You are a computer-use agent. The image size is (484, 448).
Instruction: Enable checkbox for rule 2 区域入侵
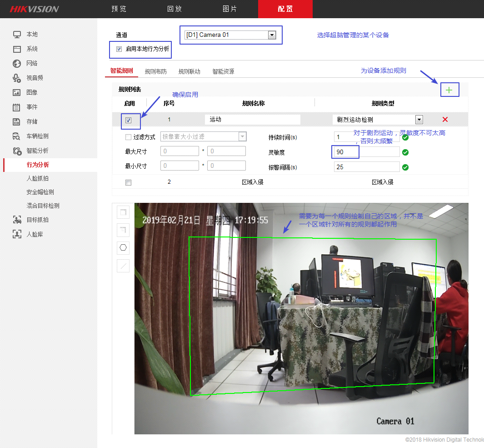(128, 182)
